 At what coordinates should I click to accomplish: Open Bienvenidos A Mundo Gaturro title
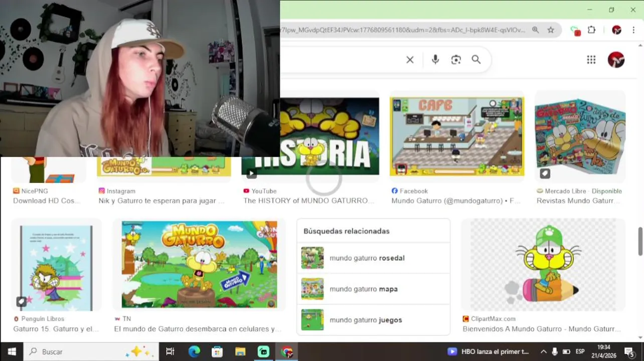[x=542, y=329]
